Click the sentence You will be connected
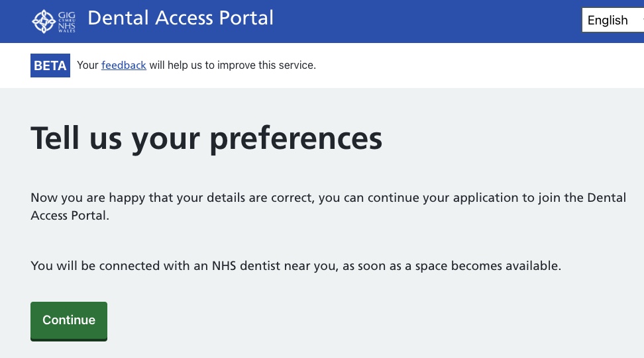644x358 pixels. click(x=295, y=266)
